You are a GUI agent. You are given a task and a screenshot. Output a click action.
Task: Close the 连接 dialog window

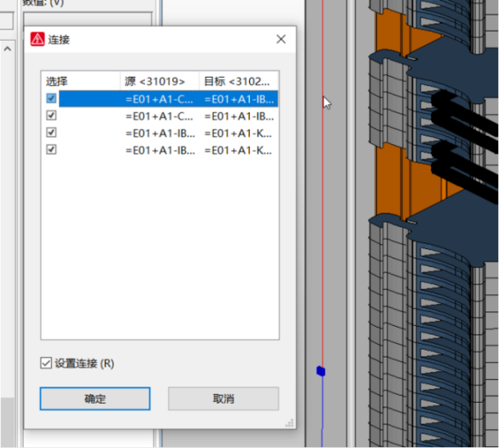(x=281, y=39)
